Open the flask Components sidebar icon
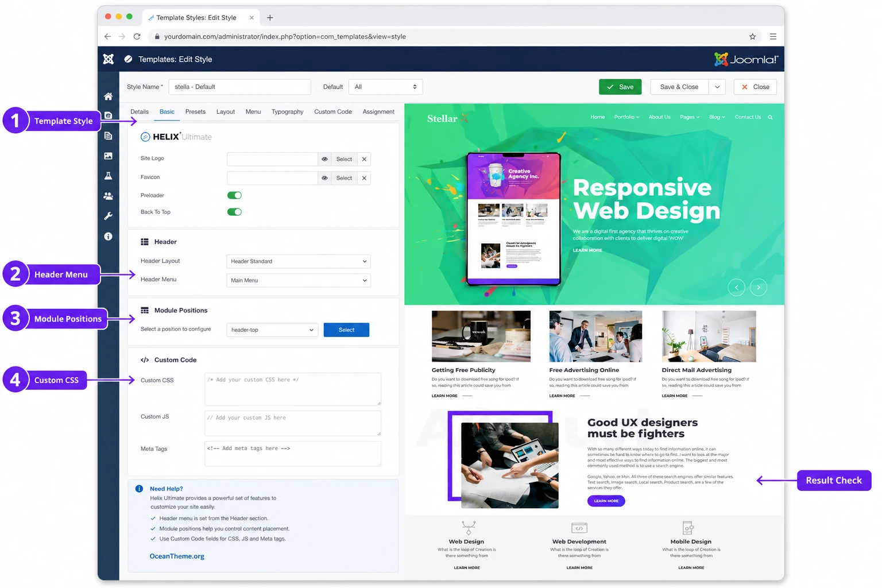The image size is (882, 588). (108, 176)
